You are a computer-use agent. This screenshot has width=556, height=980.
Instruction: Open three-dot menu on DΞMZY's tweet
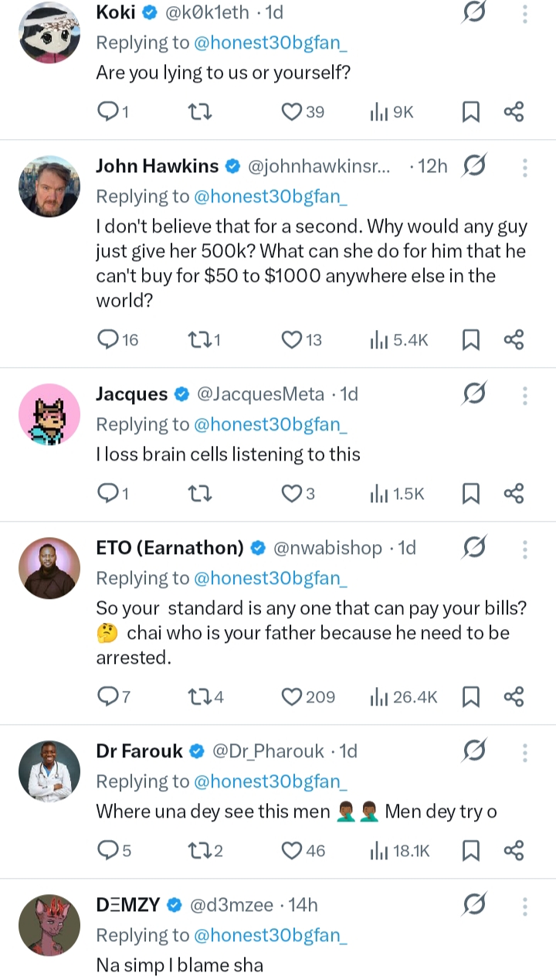pyautogui.click(x=525, y=905)
